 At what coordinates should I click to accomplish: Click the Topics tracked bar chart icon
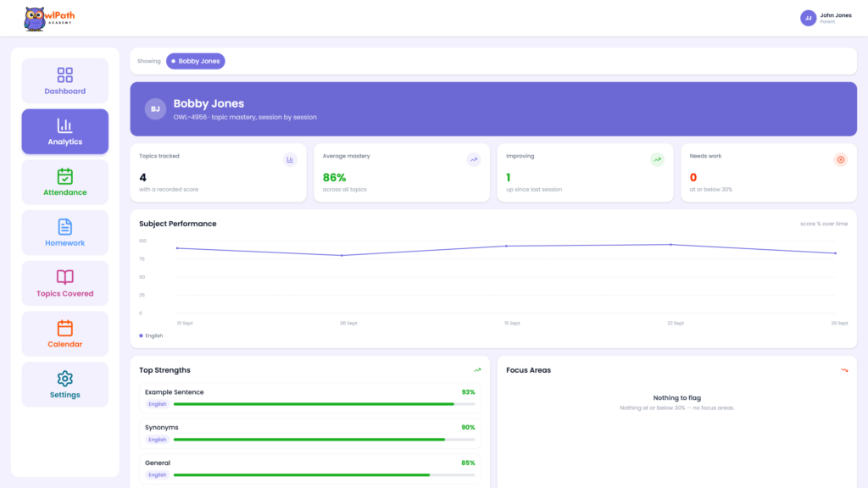click(x=290, y=160)
